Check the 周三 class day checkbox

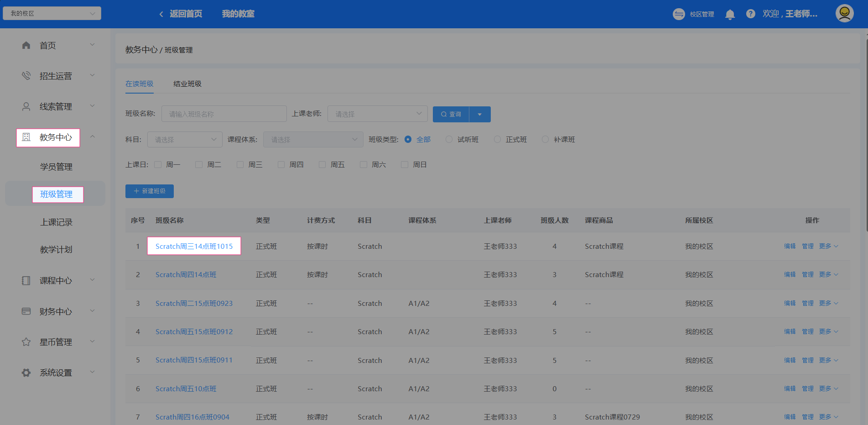coord(240,165)
